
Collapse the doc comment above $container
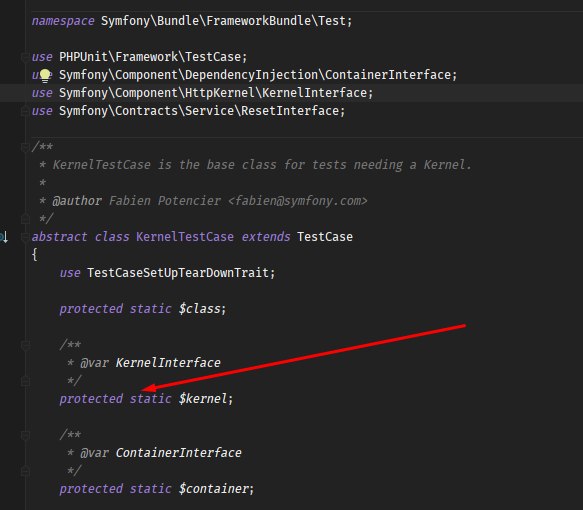[x=25, y=435]
